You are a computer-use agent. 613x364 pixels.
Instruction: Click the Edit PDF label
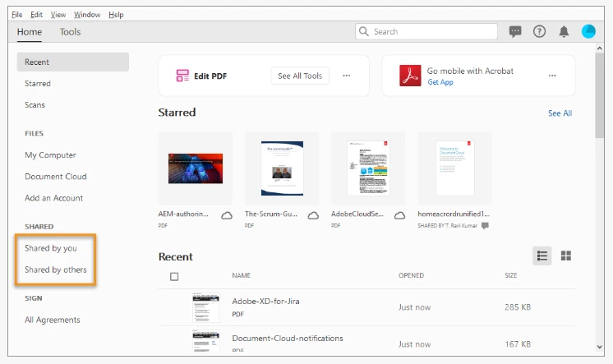[x=210, y=76]
